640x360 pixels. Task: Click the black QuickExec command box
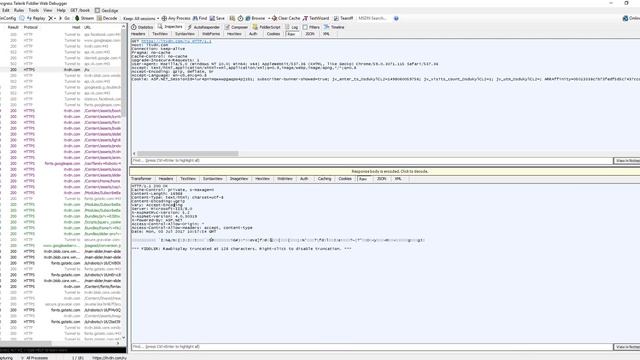click(63, 350)
